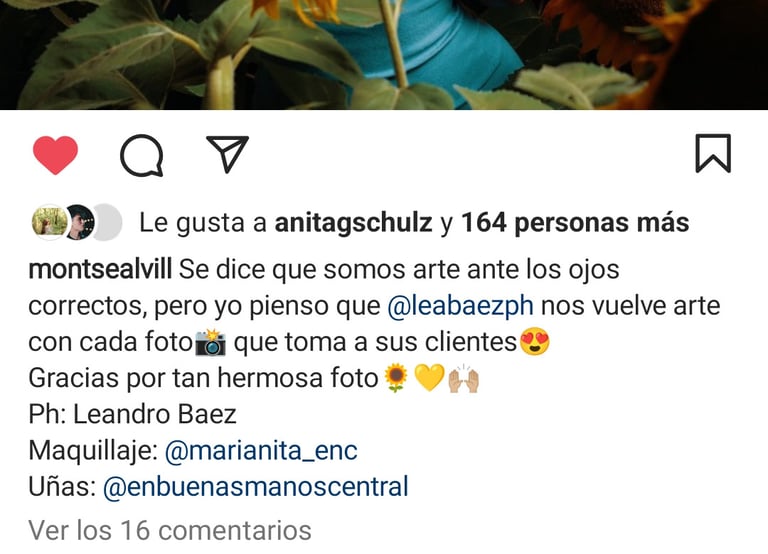Unlike the post with the red heart
The image size is (768, 554).
coord(55,155)
